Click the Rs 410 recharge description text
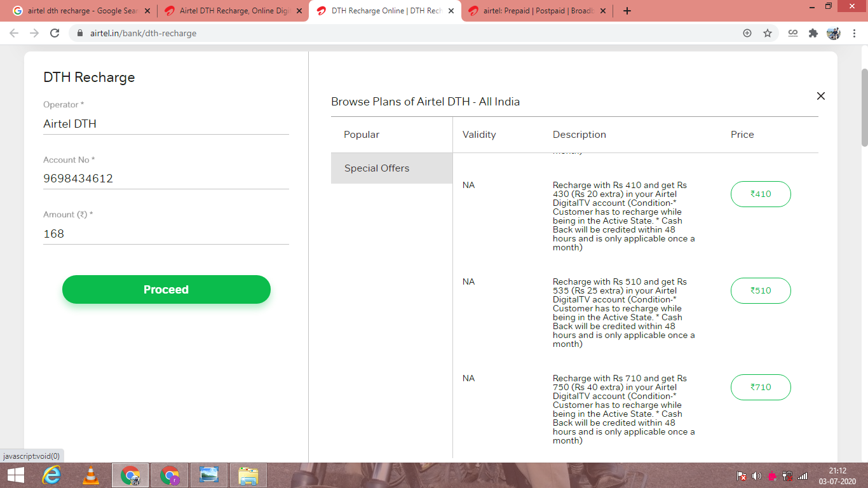This screenshot has height=488, width=868. pos(624,216)
